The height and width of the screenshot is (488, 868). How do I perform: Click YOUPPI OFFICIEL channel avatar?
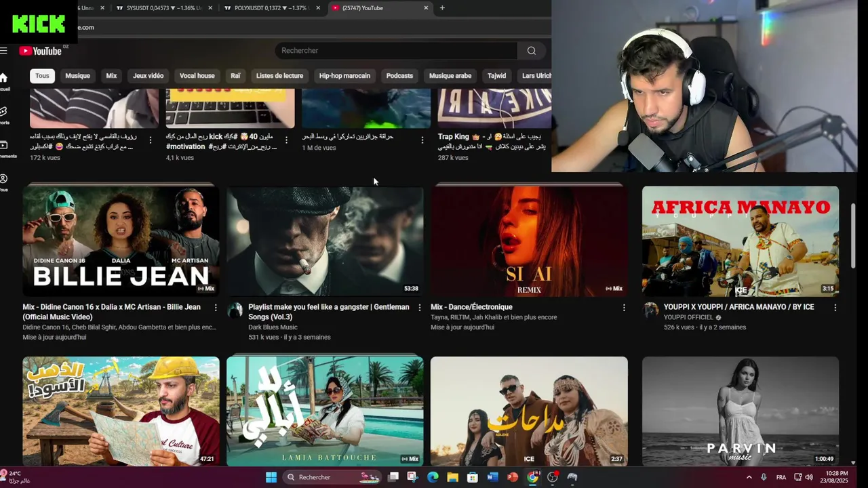(650, 310)
